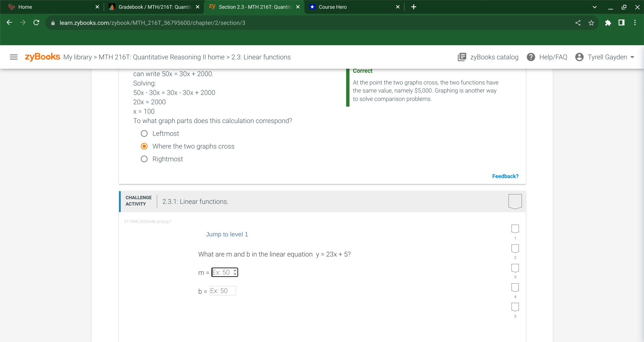Screen dimensions: 644x342
Task: Open the zyBooks catalog
Action: [488, 57]
